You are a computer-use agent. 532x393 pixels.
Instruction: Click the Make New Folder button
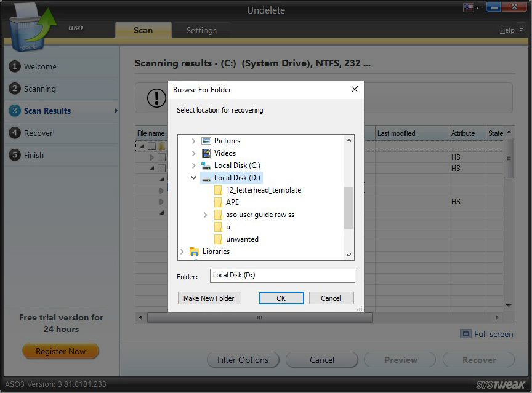coord(209,298)
